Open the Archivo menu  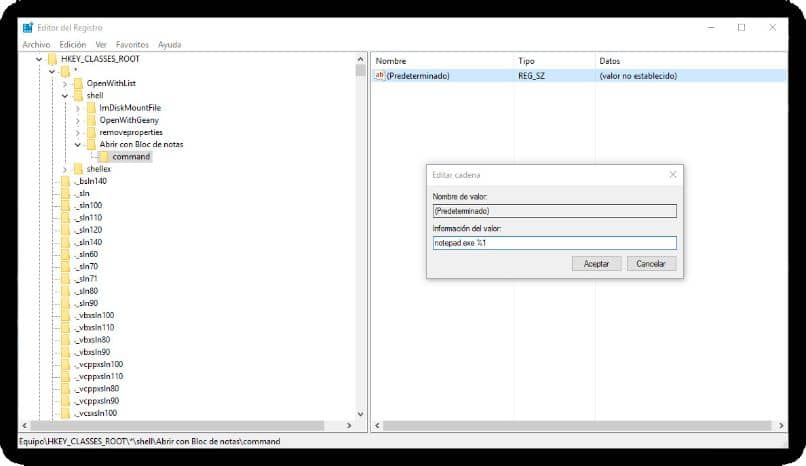36,45
